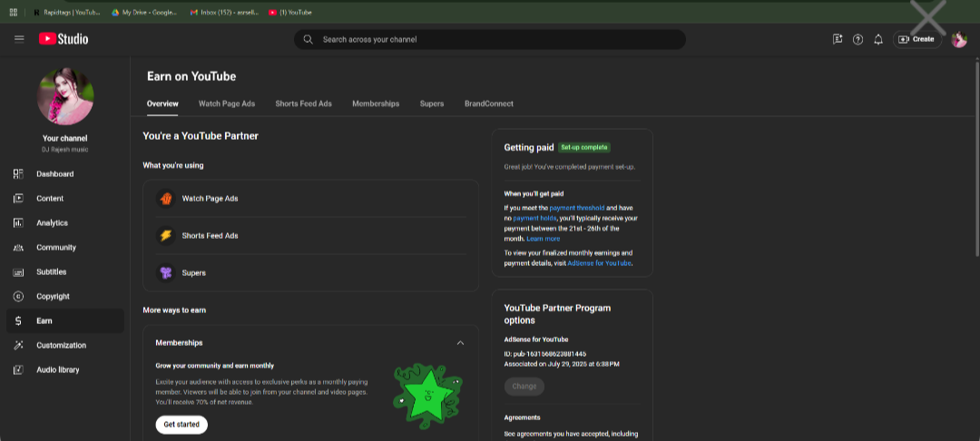Click the Audio library sidebar icon

click(18, 369)
